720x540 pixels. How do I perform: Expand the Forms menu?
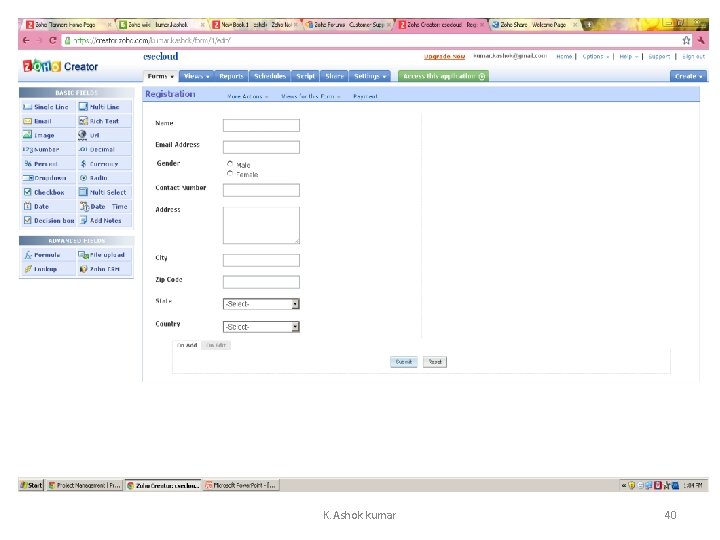pos(160,76)
